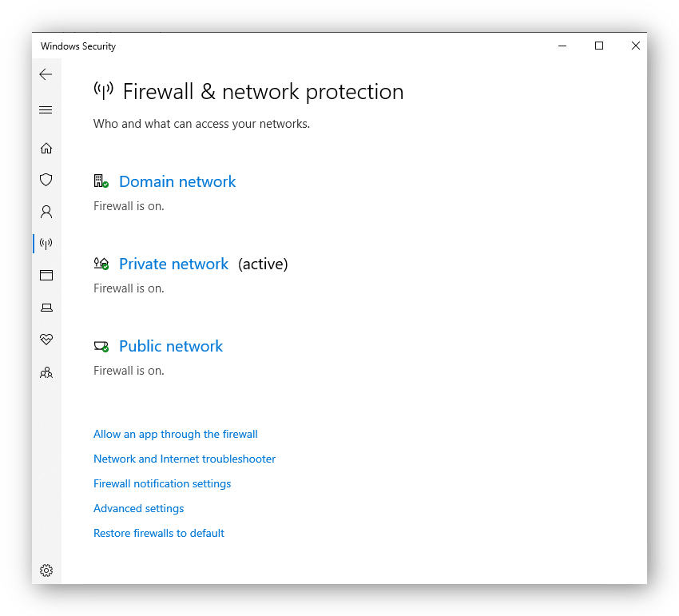Open the active Private network settings
The width and height of the screenshot is (679, 616).
173,264
